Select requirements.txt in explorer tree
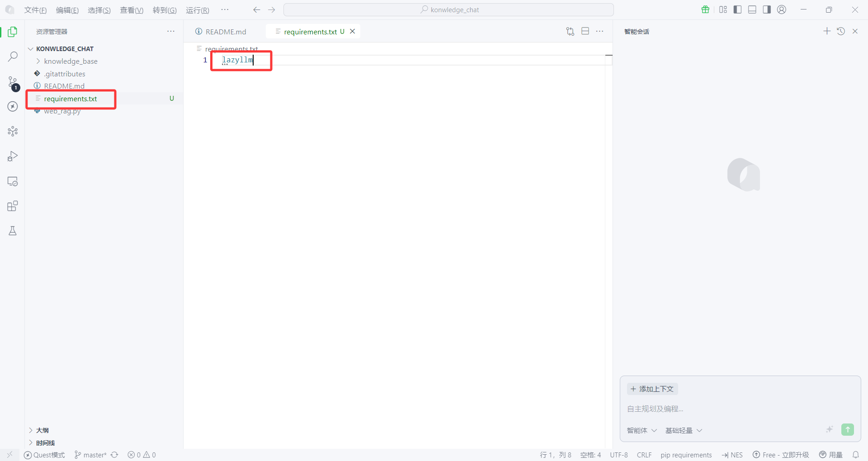This screenshot has width=868, height=461. pos(71,99)
